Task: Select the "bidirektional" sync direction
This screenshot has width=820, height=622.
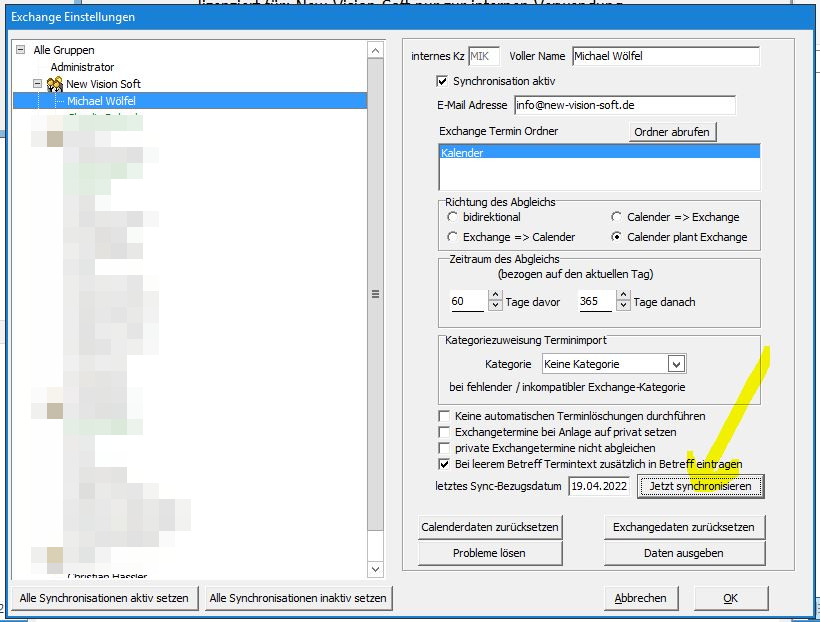Action: 452,217
